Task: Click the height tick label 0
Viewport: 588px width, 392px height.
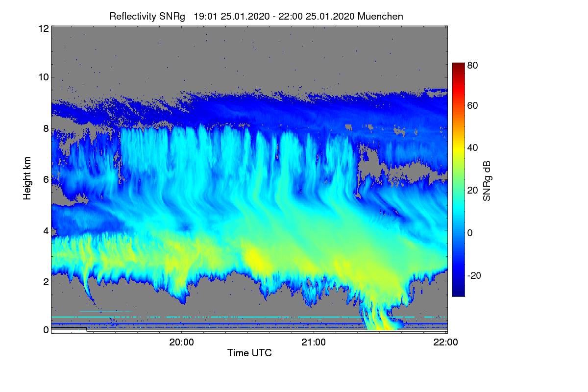Action: tap(46, 330)
